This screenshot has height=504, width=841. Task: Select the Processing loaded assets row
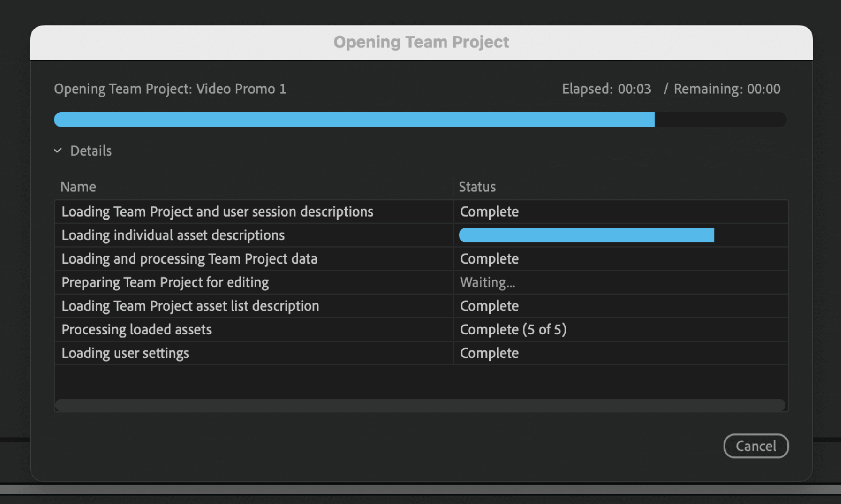136,329
